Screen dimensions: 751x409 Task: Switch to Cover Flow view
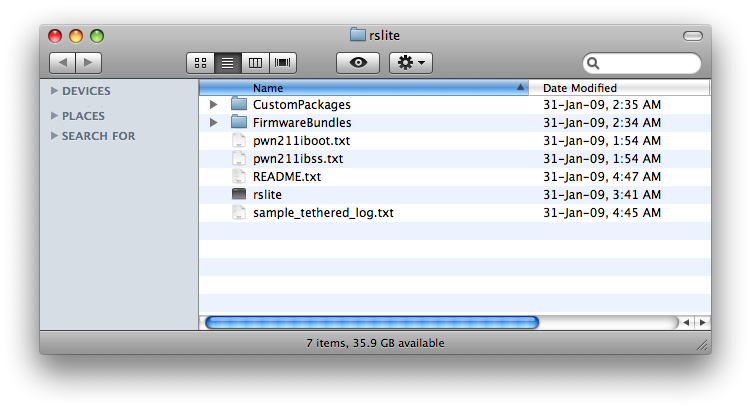tap(283, 63)
